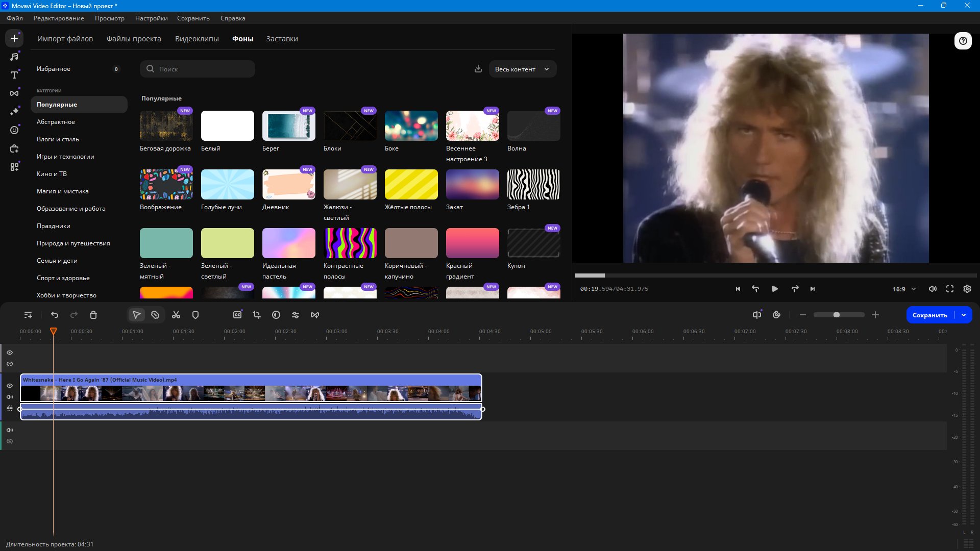Open the Редактирование menu
The height and width of the screenshot is (551, 980).
pos(59,18)
